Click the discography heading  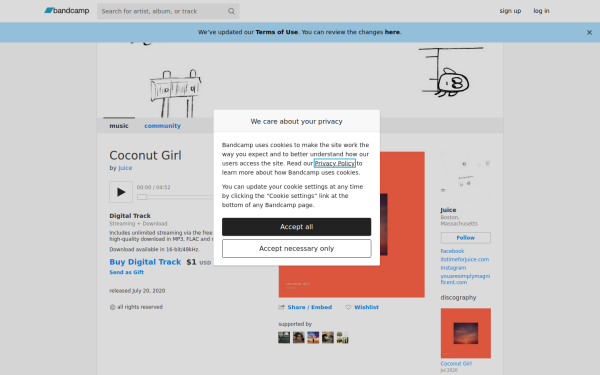coord(458,298)
